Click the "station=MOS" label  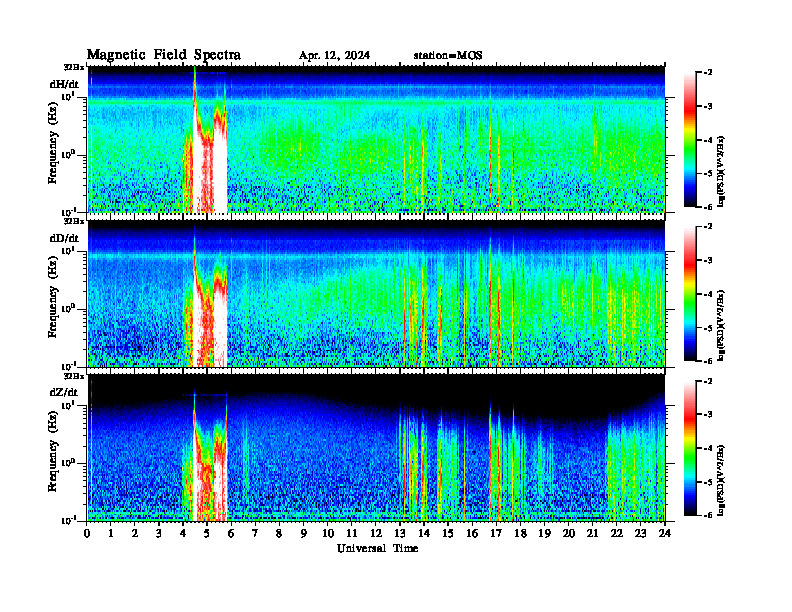pyautogui.click(x=448, y=55)
